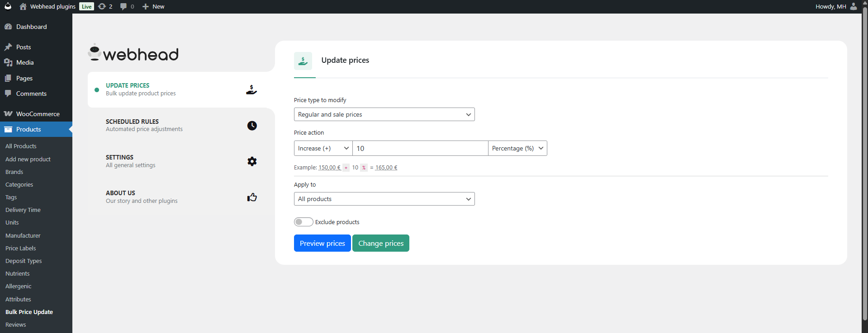
Task: Expand the Percentage (%) unit dropdown
Action: [x=517, y=148]
